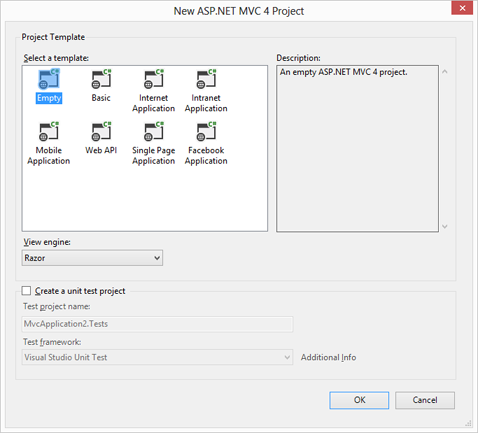This screenshot has width=478, height=433.
Task: Select the Intranet Application template icon
Action: coord(206,79)
